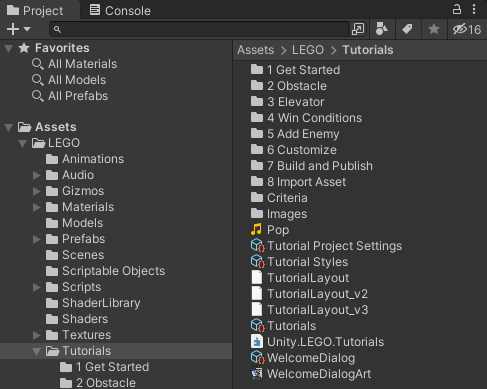Switch to the Console tab

120,10
